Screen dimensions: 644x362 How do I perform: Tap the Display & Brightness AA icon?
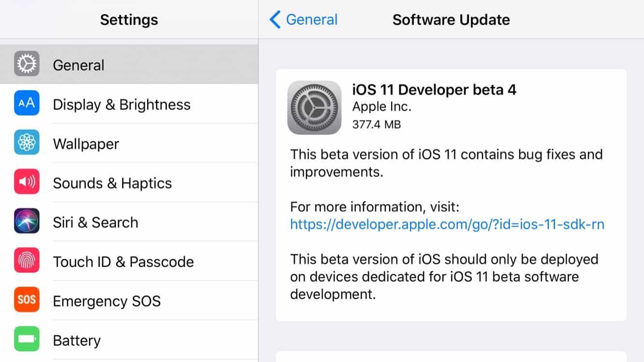tap(27, 103)
